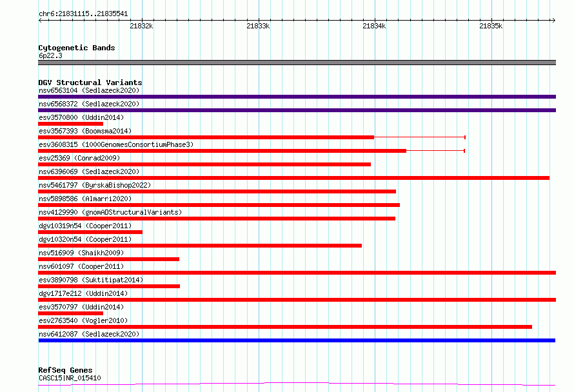Click the short red bar for dgv10319n54

(x=90, y=232)
